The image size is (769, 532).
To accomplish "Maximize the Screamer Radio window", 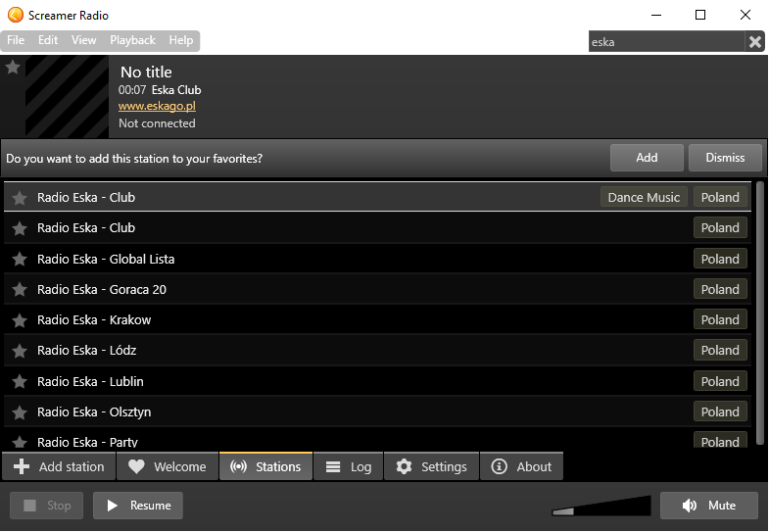I will [700, 15].
